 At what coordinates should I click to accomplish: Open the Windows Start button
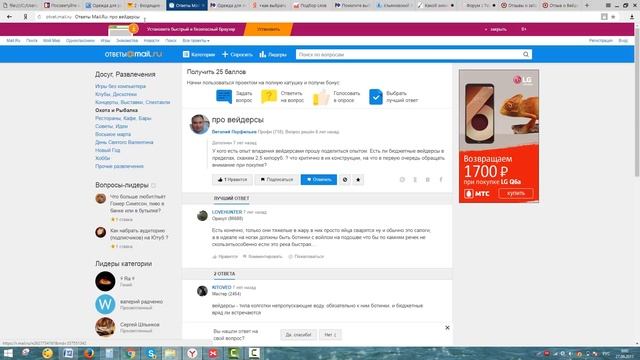click(x=8, y=353)
